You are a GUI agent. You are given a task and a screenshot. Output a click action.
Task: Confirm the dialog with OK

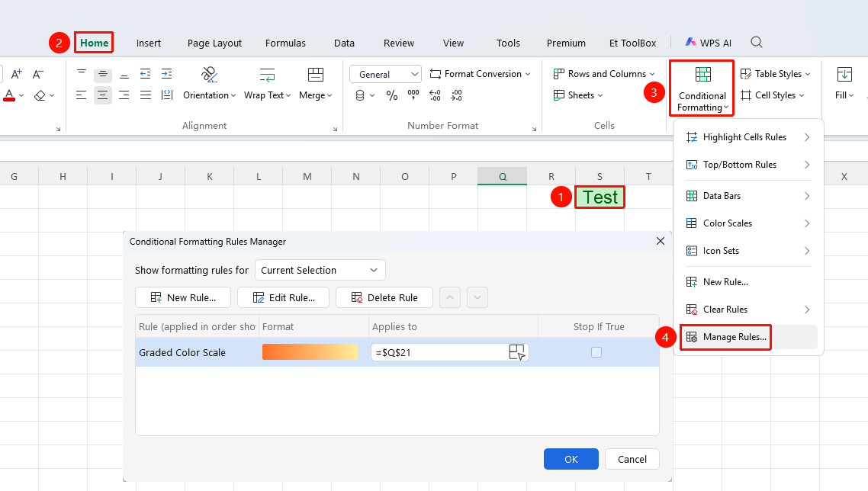(571, 459)
